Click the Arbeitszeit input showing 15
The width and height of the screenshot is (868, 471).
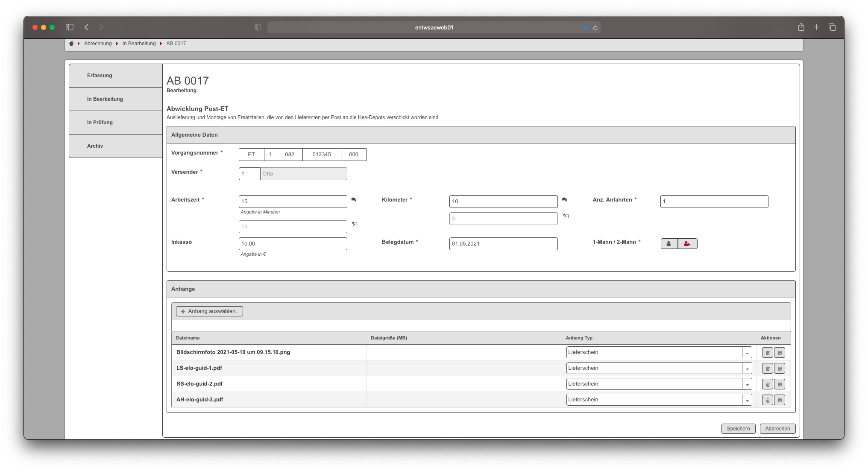293,202
